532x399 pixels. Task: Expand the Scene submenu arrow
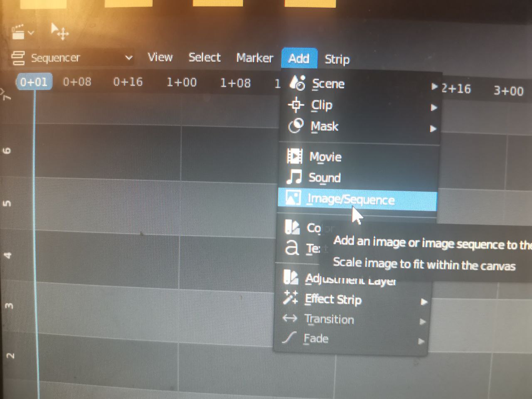[x=434, y=86]
